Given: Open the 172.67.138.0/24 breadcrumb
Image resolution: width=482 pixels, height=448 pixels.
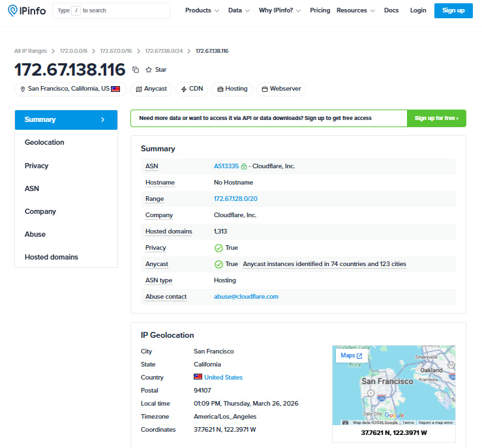Looking at the screenshot, I should coord(164,51).
